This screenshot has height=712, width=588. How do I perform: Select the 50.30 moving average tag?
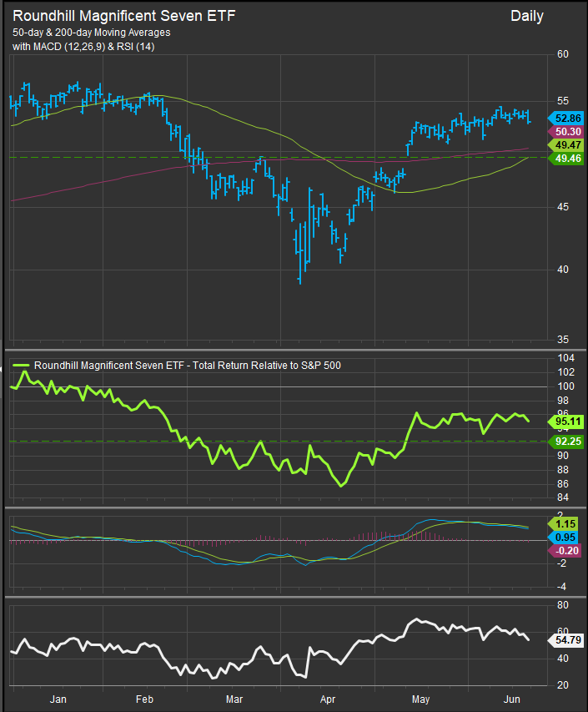point(565,132)
